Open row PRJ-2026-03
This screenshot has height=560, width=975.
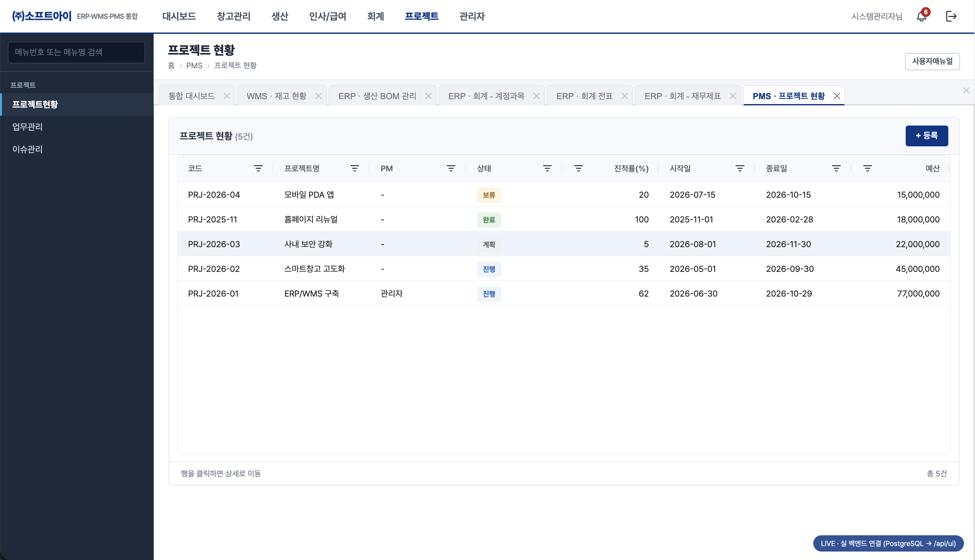coord(563,244)
